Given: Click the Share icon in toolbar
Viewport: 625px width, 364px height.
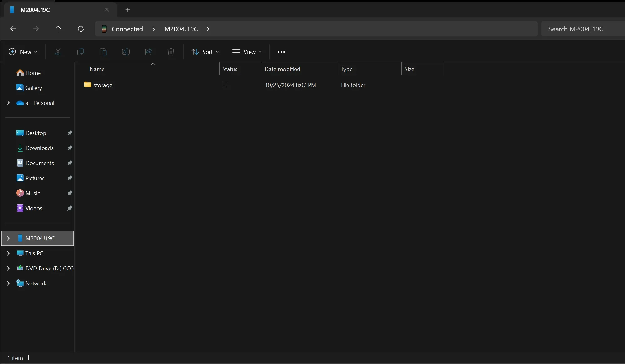Looking at the screenshot, I should coord(148,52).
